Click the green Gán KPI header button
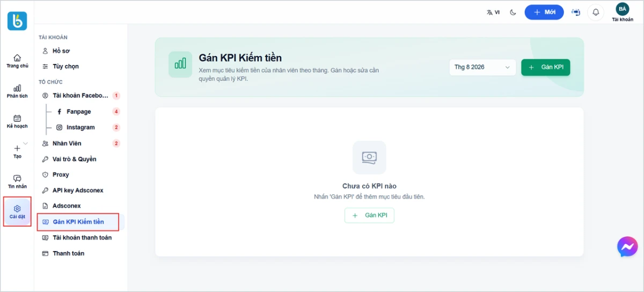Screen dimensions: 644x292 545,67
